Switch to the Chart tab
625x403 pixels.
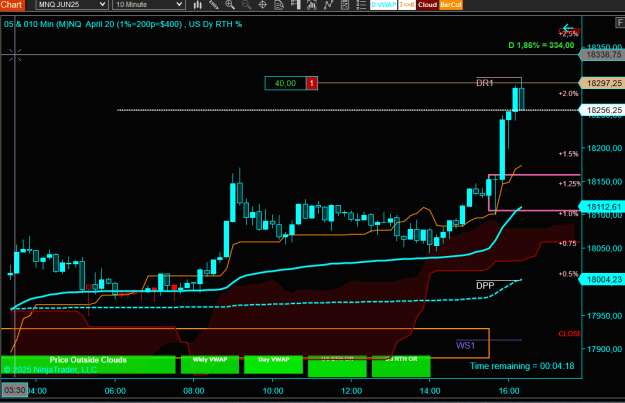12,5
